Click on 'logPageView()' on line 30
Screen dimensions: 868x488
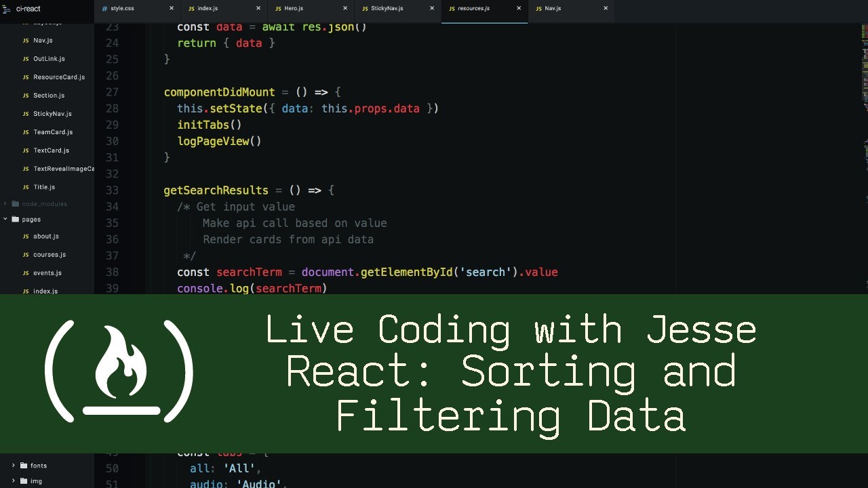219,141
